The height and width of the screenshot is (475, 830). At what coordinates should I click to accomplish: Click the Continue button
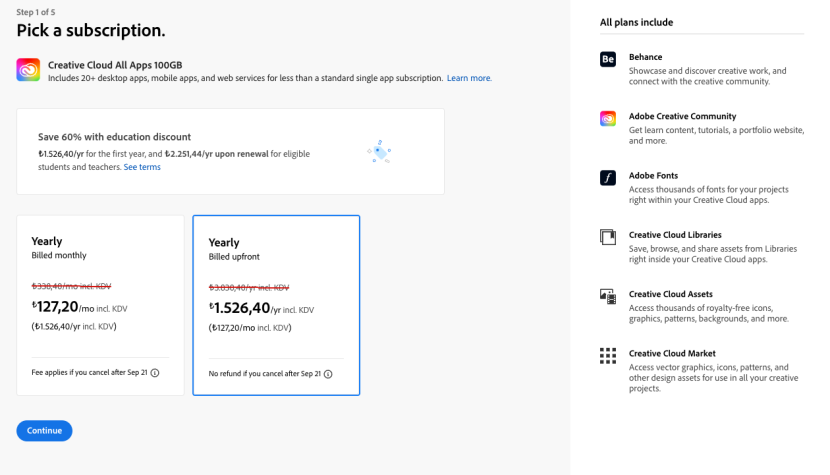44,431
